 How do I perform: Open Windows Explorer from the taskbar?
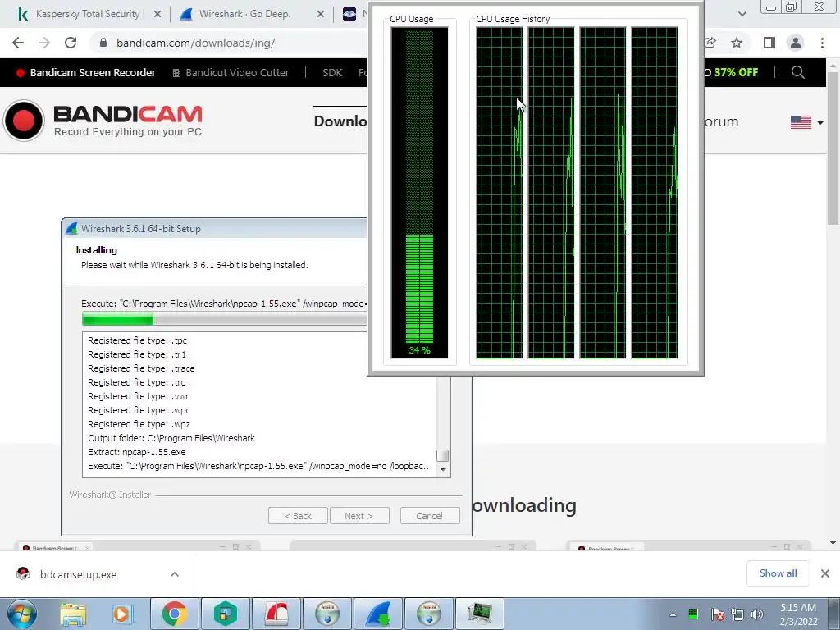(73, 614)
